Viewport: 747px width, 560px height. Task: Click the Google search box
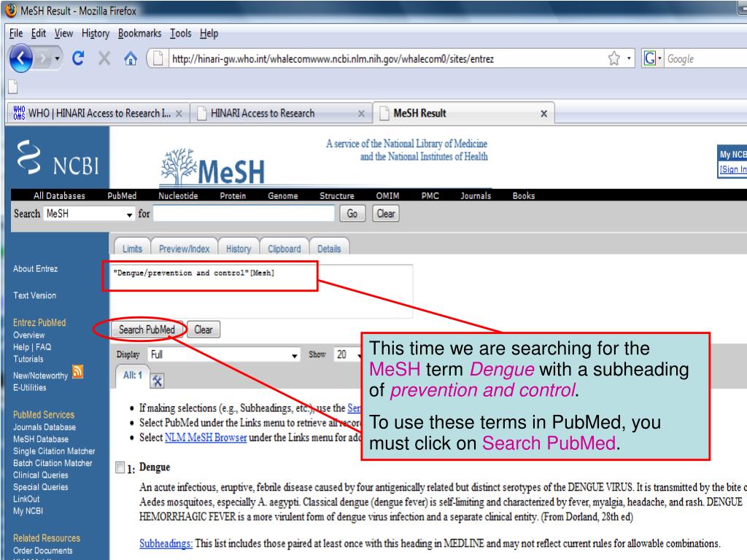(x=705, y=58)
